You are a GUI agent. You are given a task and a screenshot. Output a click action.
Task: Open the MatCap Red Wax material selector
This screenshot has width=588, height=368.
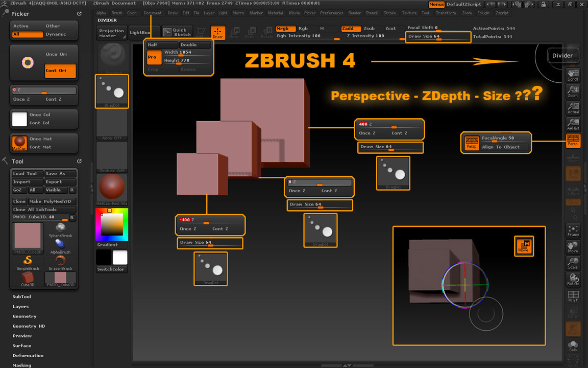point(112,190)
